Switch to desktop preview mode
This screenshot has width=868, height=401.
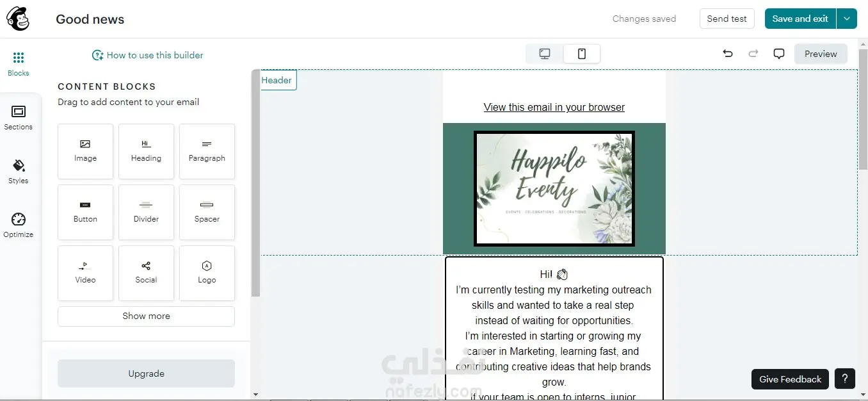545,54
